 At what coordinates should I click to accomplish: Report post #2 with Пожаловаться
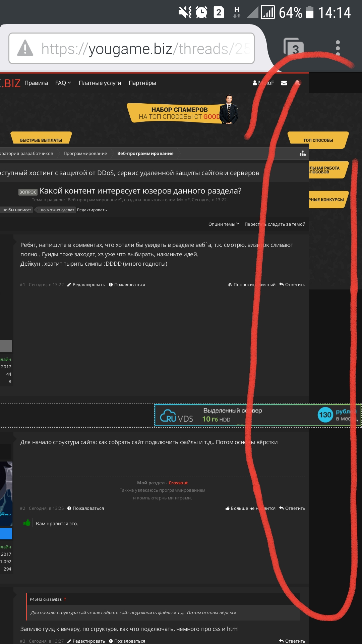pos(86,508)
